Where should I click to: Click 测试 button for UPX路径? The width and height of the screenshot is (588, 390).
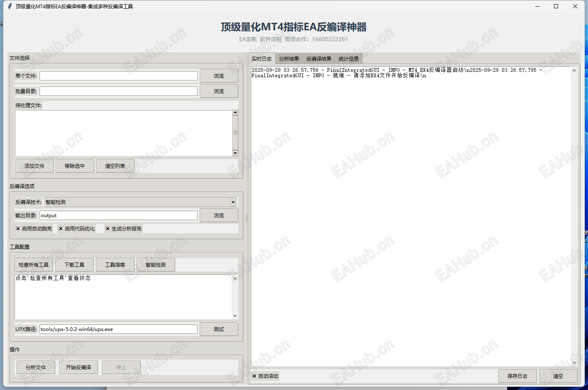point(219,329)
